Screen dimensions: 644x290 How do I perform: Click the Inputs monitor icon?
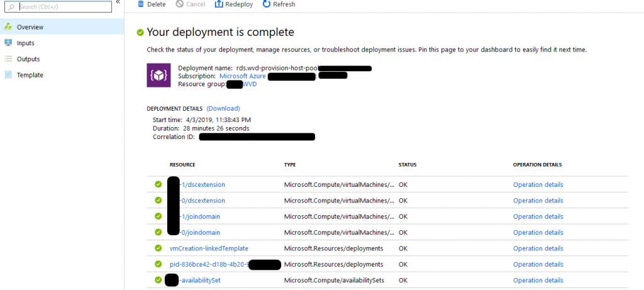(8, 43)
